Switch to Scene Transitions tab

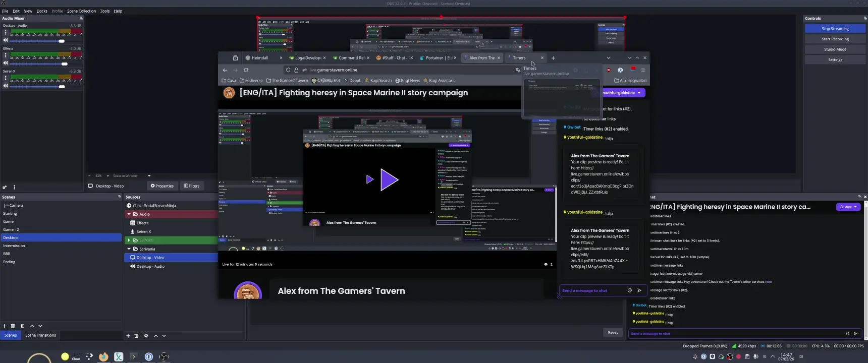[41, 335]
